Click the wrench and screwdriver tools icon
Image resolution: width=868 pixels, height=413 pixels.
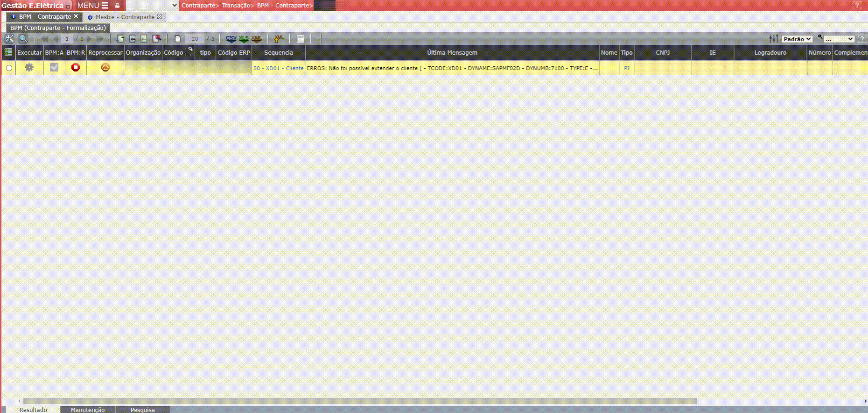[9, 39]
